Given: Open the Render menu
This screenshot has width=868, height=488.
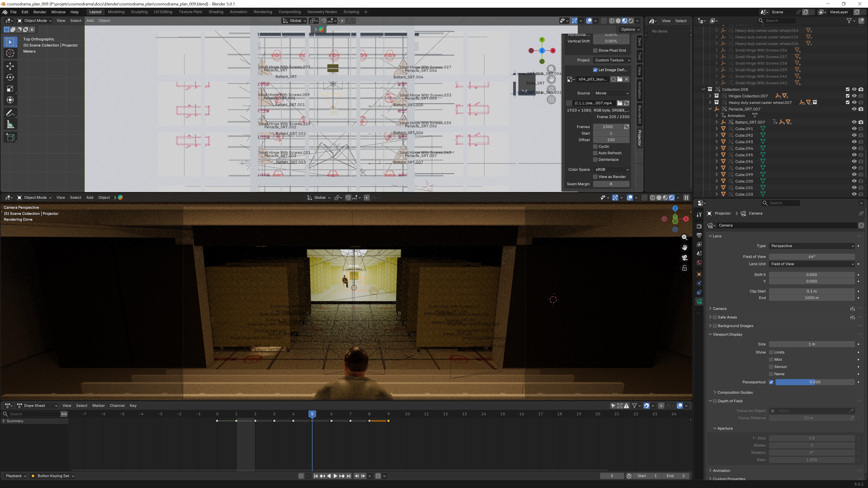Looking at the screenshot, I should (40, 12).
